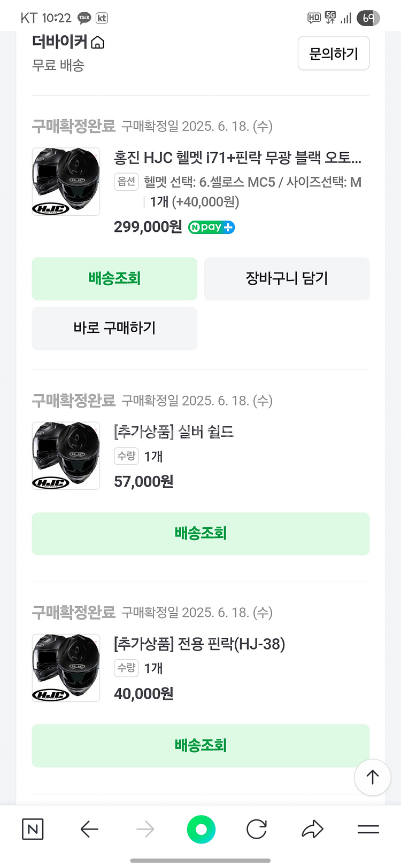The image size is (401, 868).
Task: Tap 바로 구매하기 button
Action: pyautogui.click(x=114, y=328)
